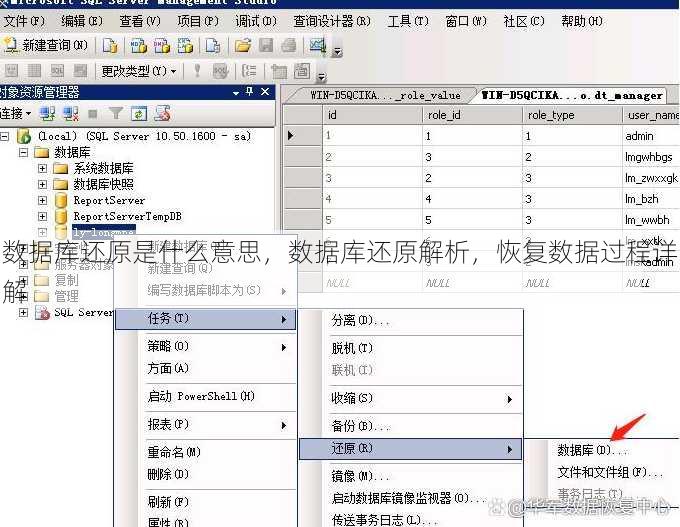
Task: Click the Refresh icon in Object Explorer toolbar
Action: [139, 114]
